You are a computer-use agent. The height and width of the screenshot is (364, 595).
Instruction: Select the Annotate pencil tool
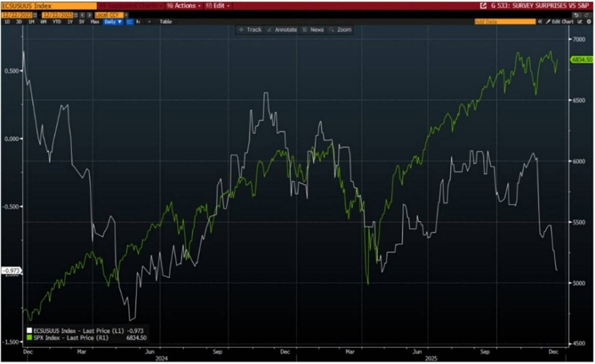pyautogui.click(x=281, y=30)
